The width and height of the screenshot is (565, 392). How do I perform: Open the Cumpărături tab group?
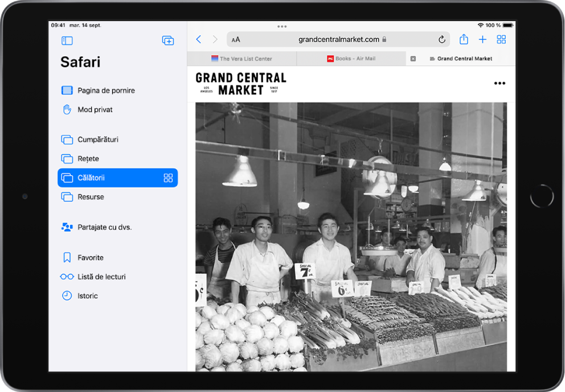click(117, 139)
